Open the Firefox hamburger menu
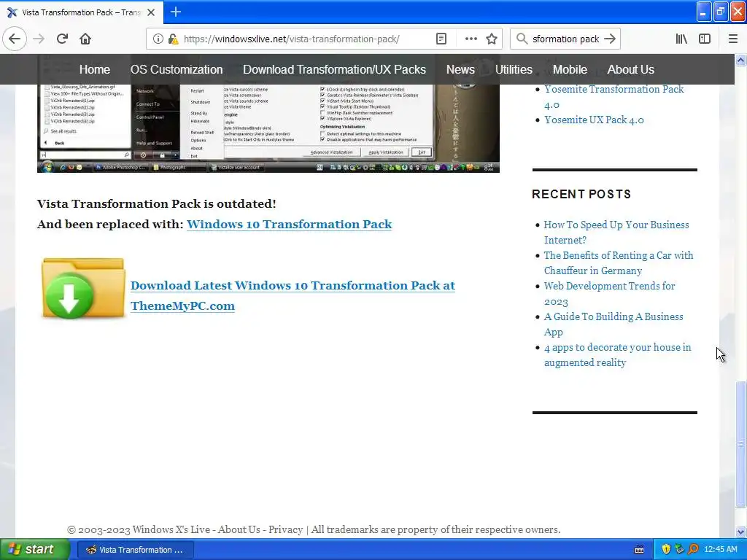The image size is (747, 560). [732, 39]
